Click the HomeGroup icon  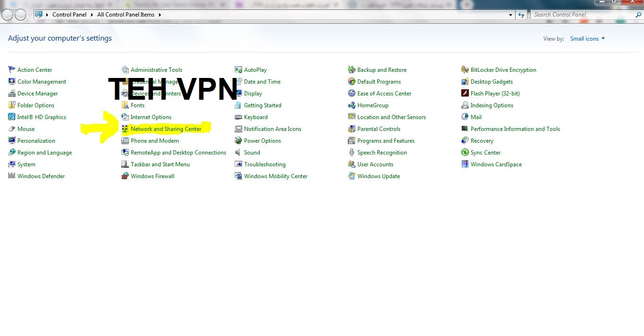point(352,105)
